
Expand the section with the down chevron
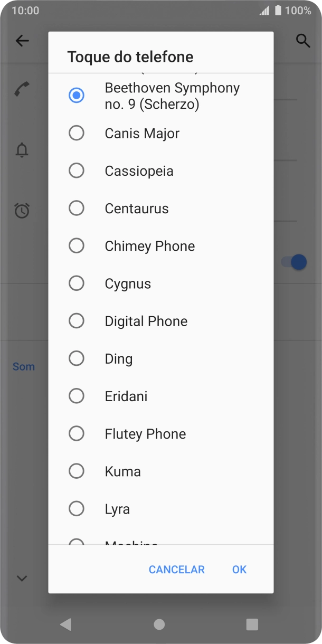click(x=22, y=578)
